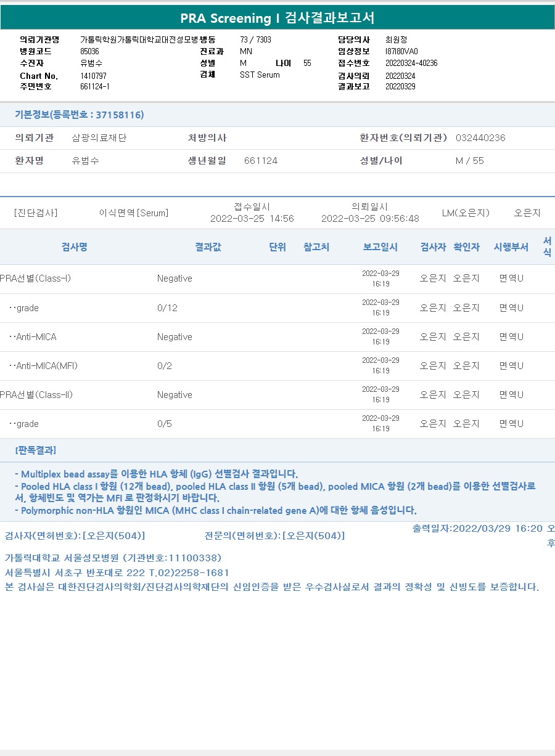Click sex/age value 'M / 55'
The height and width of the screenshot is (756, 555).
point(470,160)
